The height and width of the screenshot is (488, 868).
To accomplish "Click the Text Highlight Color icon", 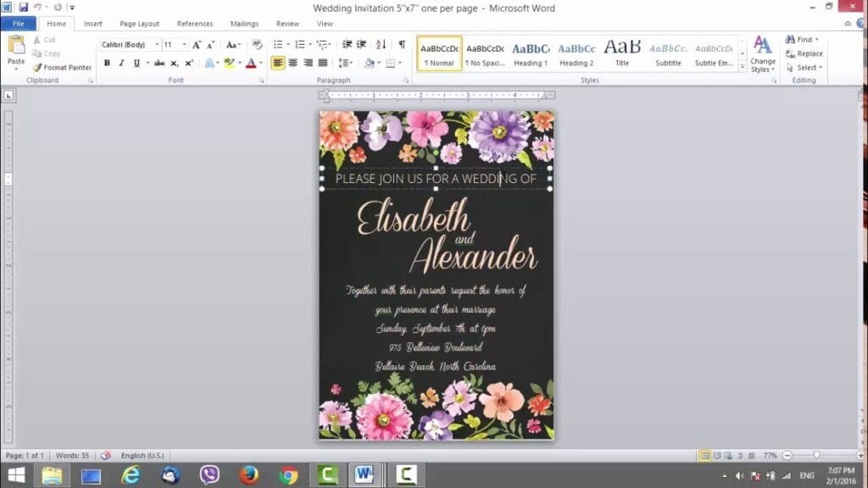I will (229, 62).
